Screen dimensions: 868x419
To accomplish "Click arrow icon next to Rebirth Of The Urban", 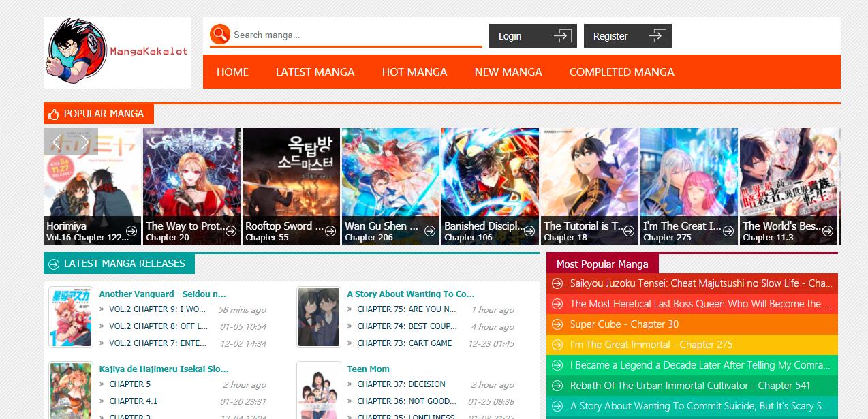I will point(557,386).
